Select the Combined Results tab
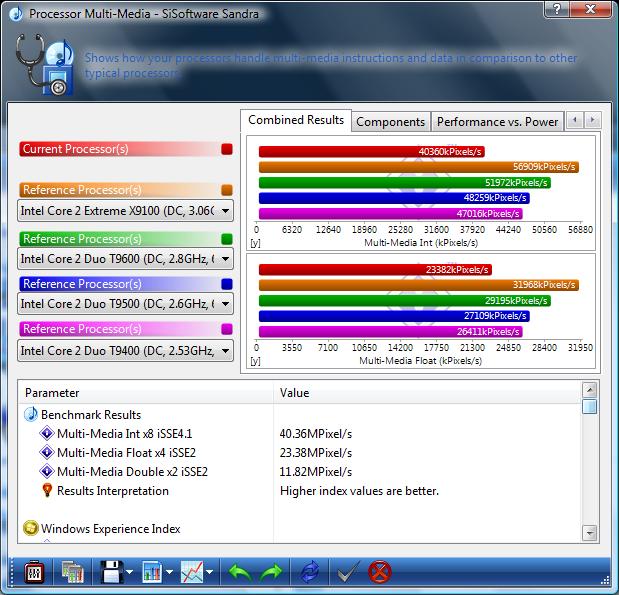Image resolution: width=619 pixels, height=595 pixels. click(296, 120)
